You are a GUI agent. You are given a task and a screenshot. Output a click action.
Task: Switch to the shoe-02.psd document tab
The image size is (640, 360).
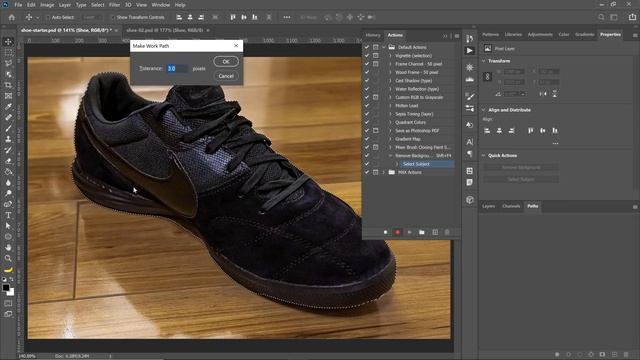164,30
